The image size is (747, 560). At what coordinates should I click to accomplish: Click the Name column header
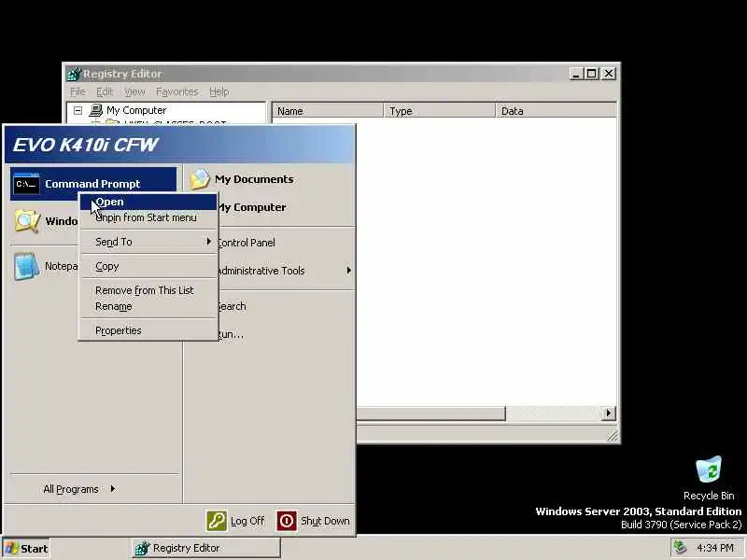[328, 111]
